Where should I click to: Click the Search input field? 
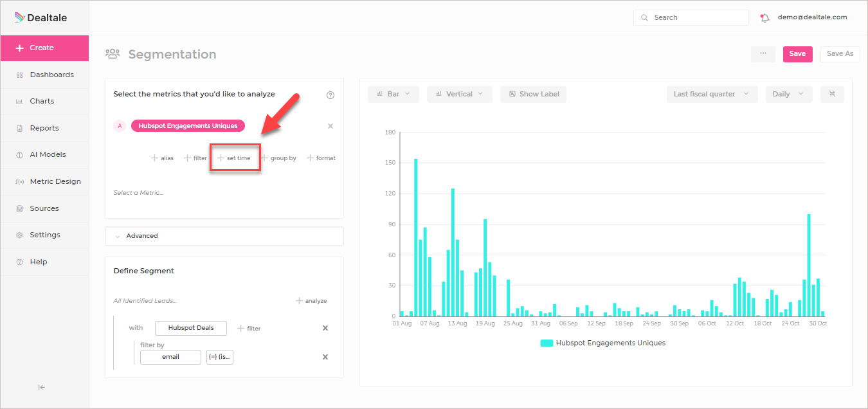click(x=691, y=18)
